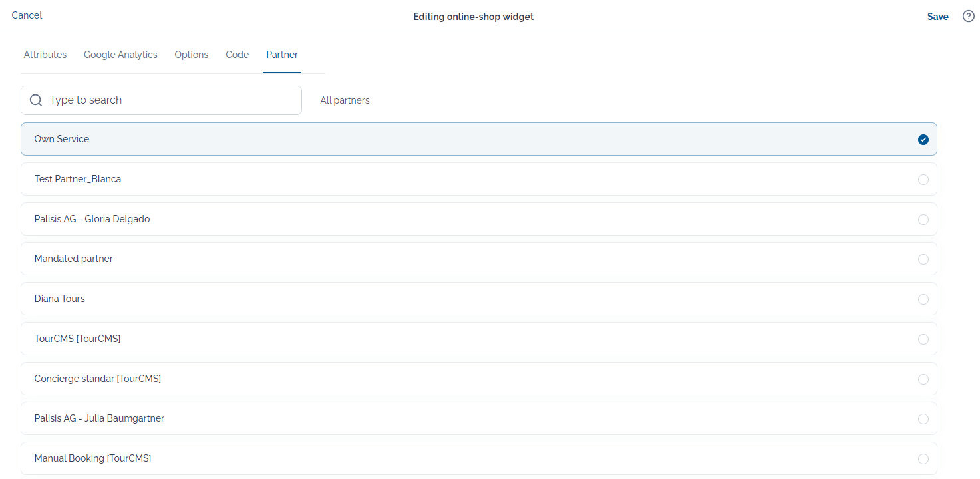
Task: Select the Partner tab
Action: click(x=282, y=55)
